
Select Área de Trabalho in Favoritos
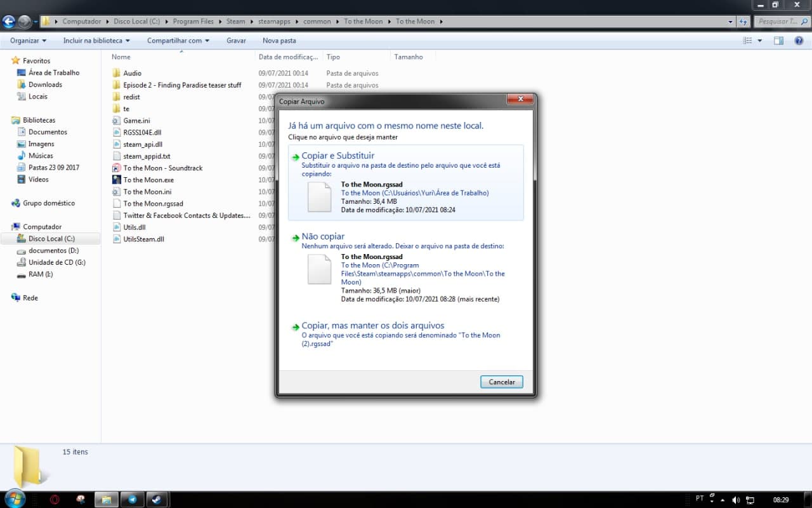click(x=54, y=73)
